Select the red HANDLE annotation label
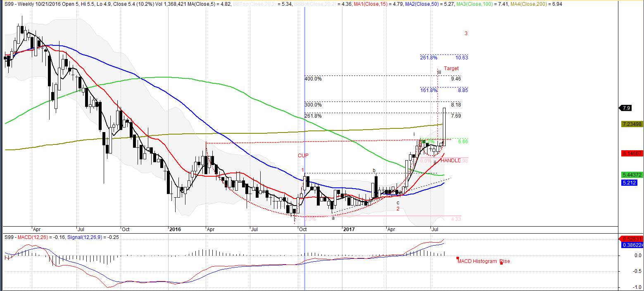Screen dimensions: 644x291 click(x=450, y=161)
